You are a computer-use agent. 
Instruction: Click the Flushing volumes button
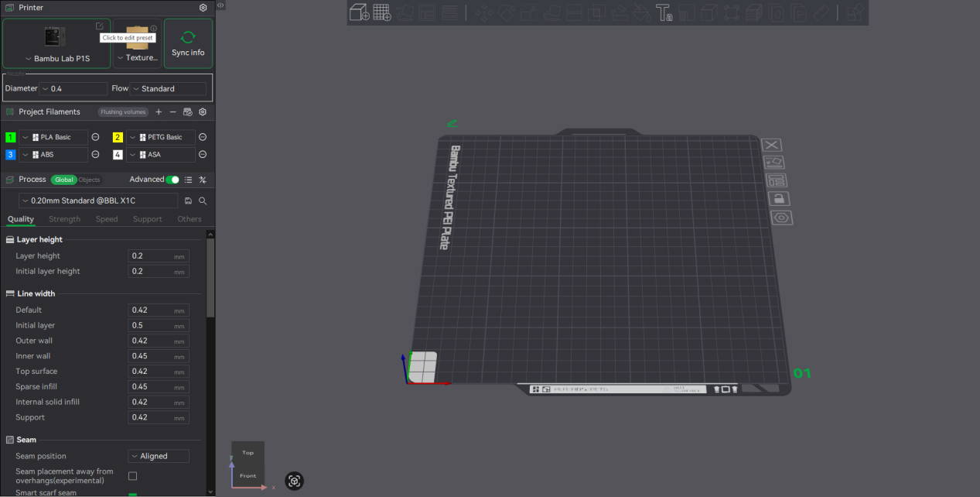coord(123,112)
